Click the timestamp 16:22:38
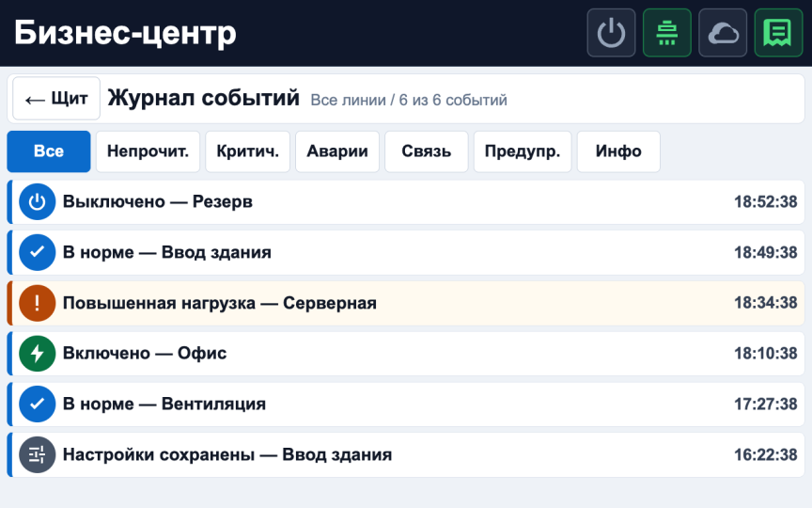The image size is (812, 508). point(765,454)
